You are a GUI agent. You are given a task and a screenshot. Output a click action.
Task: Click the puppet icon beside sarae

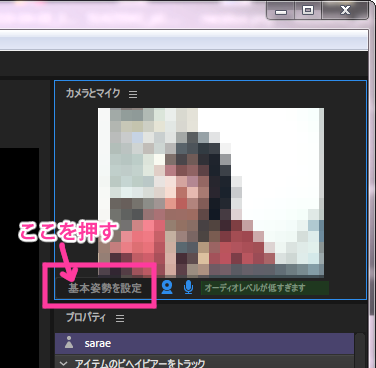(69, 342)
